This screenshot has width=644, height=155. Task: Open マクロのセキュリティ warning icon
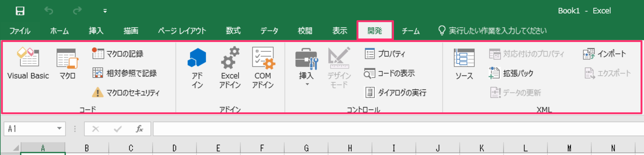(x=97, y=92)
